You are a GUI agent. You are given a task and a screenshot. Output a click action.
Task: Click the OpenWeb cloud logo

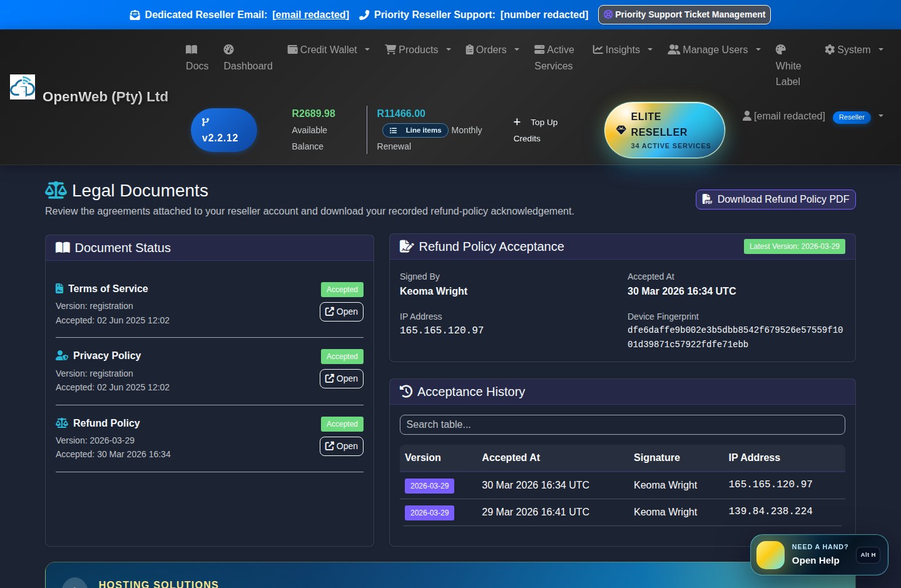23,87
